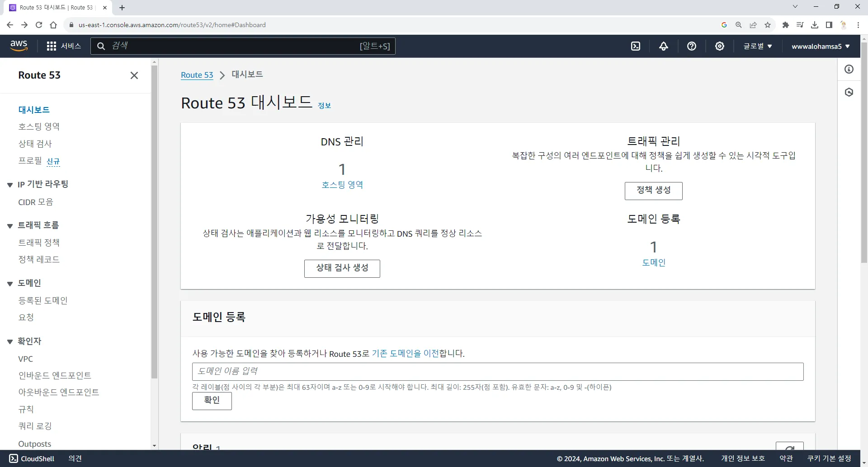Click the zoom magnifier icon in address bar
The height and width of the screenshot is (467, 868).
pos(739,25)
